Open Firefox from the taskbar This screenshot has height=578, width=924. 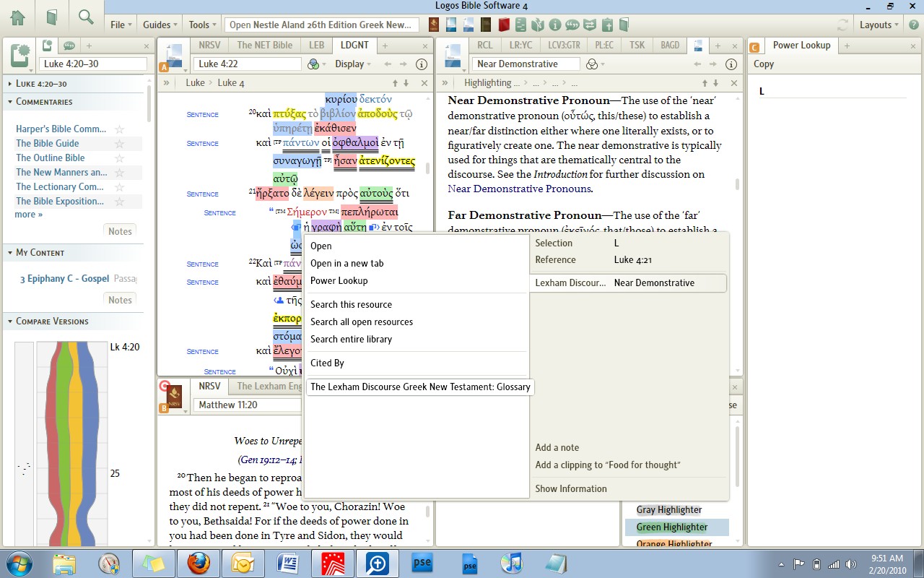(199, 563)
